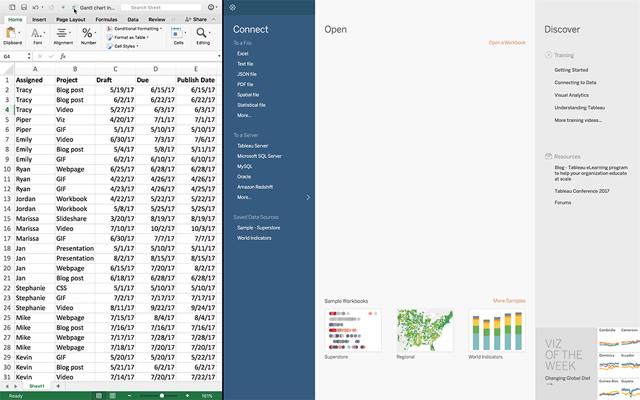This screenshot has height=400, width=640.
Task: Open World Indicators saved data source
Action: (x=254, y=238)
